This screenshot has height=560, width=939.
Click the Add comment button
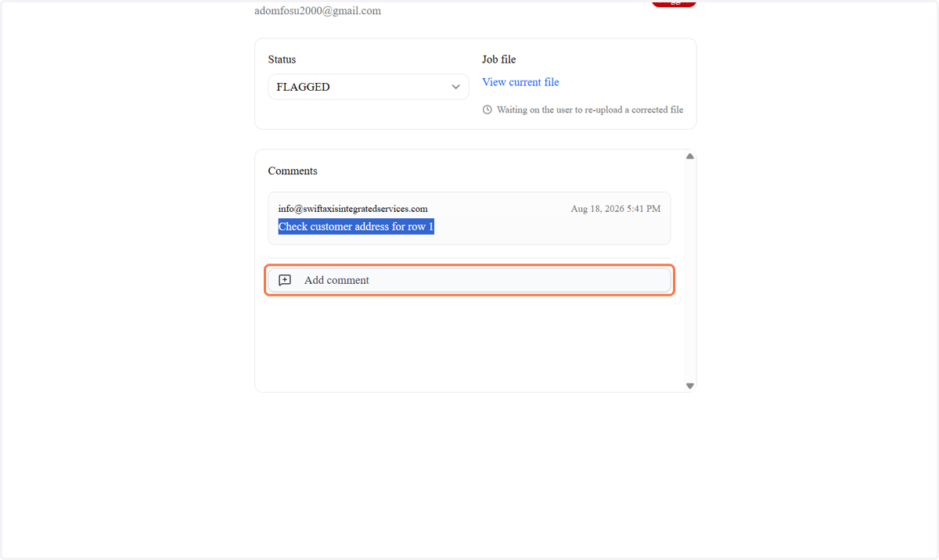(x=469, y=280)
